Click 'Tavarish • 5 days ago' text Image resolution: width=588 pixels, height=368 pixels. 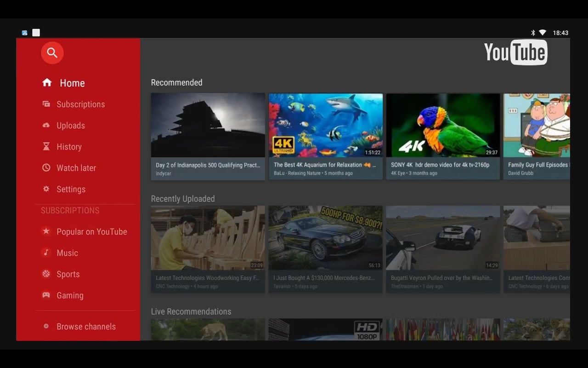[295, 287]
